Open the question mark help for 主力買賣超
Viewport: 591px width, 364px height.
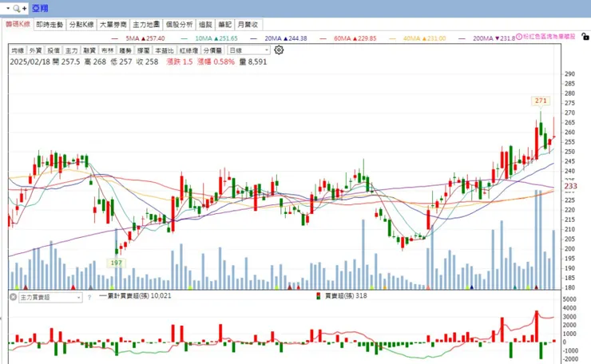tap(89, 297)
